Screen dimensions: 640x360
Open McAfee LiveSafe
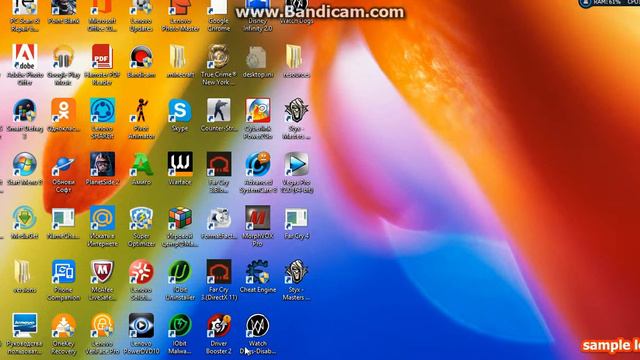pos(102,280)
